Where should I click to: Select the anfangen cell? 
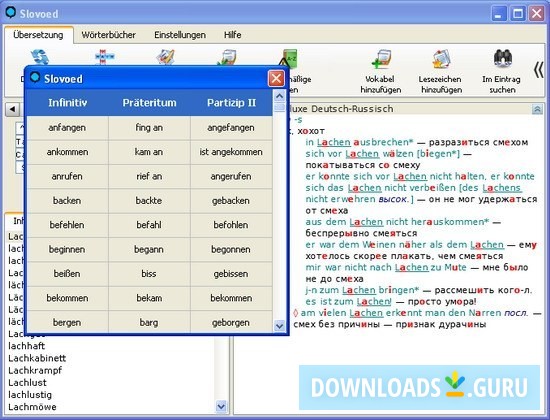[67, 128]
